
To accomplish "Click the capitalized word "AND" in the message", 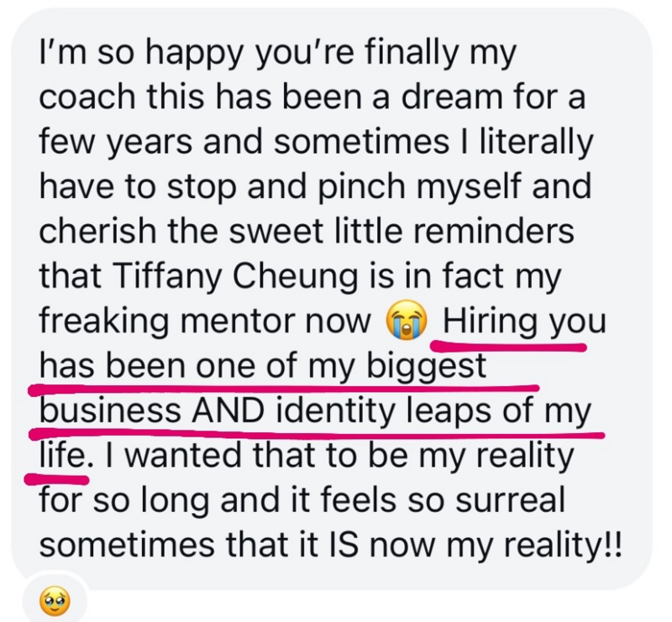I will [227, 410].
